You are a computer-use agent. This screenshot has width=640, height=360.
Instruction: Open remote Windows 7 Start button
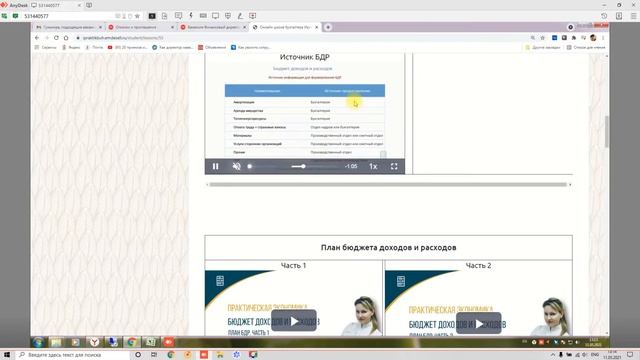(x=38, y=342)
